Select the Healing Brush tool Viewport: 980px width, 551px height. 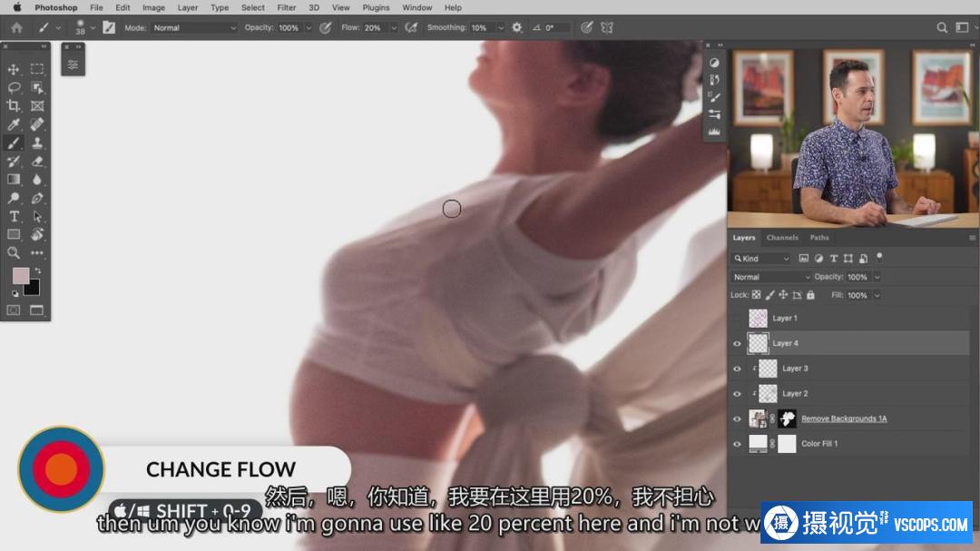[37, 124]
